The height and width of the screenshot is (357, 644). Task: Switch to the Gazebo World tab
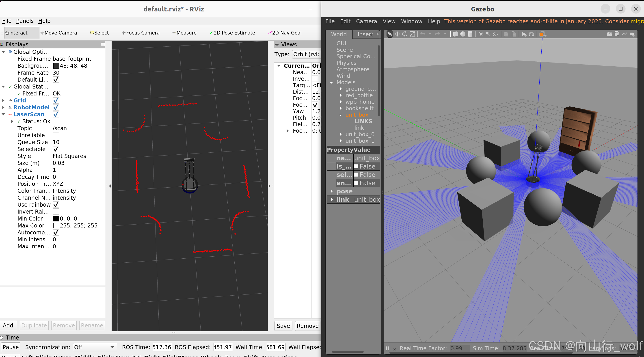pos(339,34)
